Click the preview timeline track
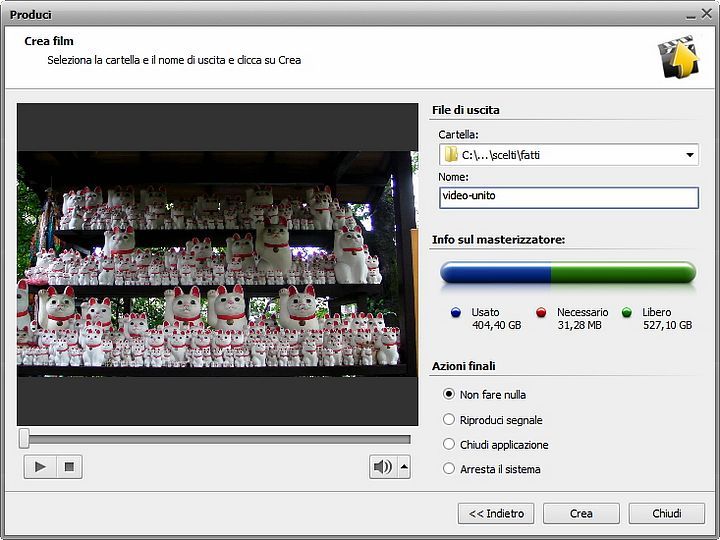 coord(219,439)
